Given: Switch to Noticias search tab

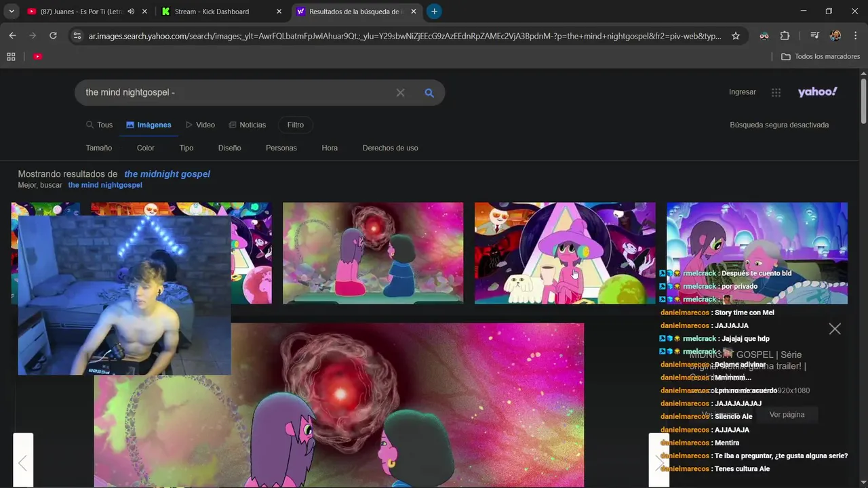Looking at the screenshot, I should [248, 125].
